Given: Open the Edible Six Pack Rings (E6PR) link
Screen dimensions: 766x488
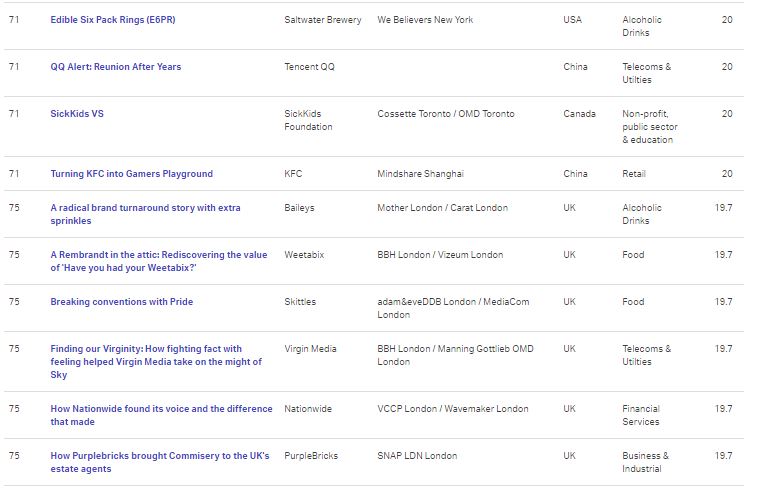Looking at the screenshot, I should (113, 20).
